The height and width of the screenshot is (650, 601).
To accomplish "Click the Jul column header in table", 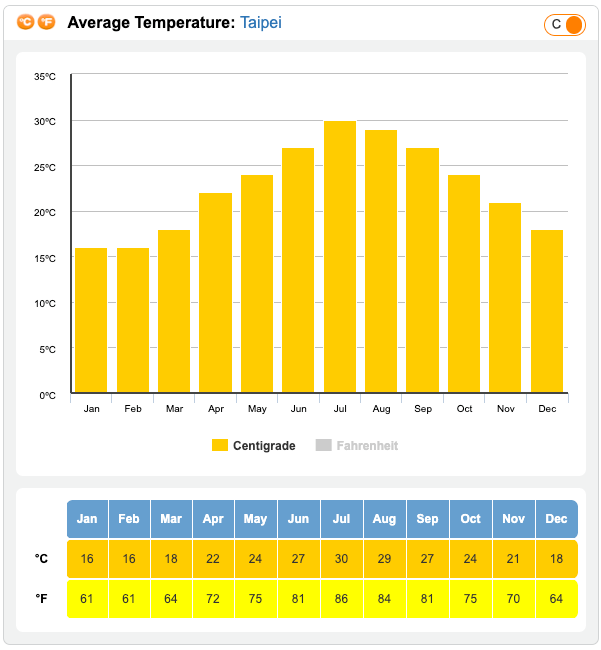I will point(342,519).
